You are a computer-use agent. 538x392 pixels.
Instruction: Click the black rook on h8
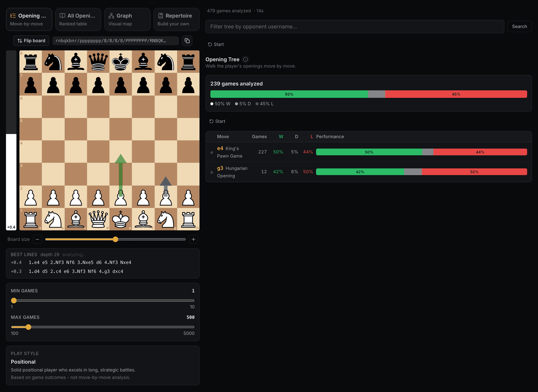pos(188,62)
